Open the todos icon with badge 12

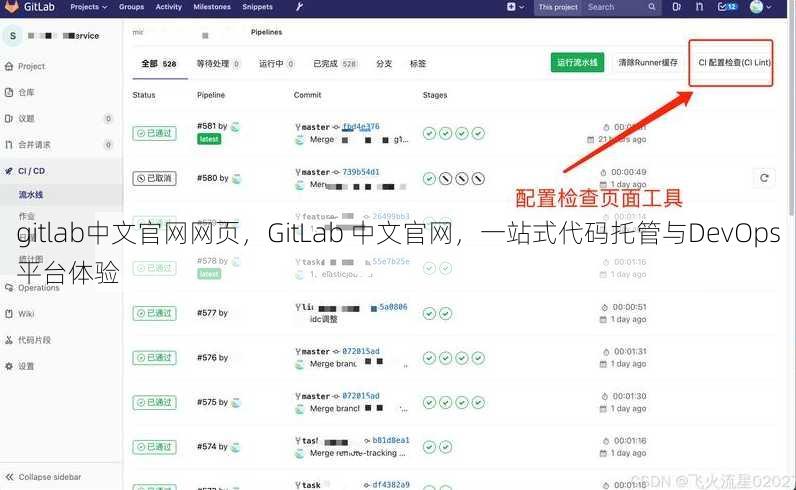coord(727,7)
